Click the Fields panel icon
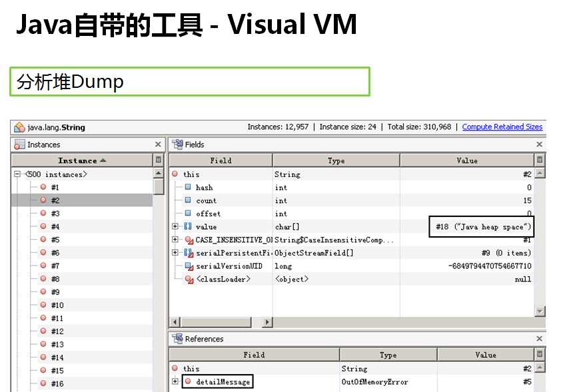 coord(177,144)
